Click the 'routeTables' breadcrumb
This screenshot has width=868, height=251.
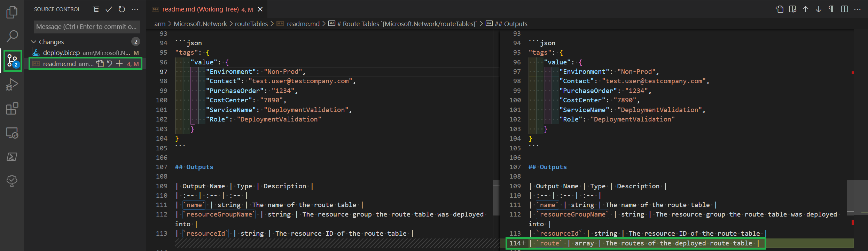click(251, 24)
